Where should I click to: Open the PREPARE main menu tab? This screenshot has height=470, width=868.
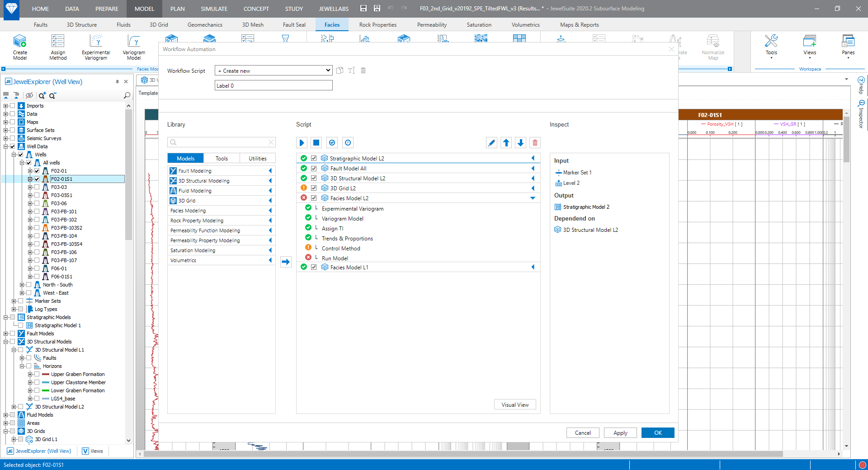click(107, 9)
